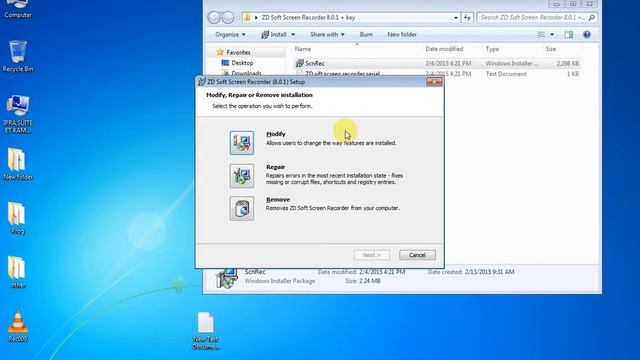Screen dimensions: 640x360
Task: Change view using the views icon
Action: (541, 35)
